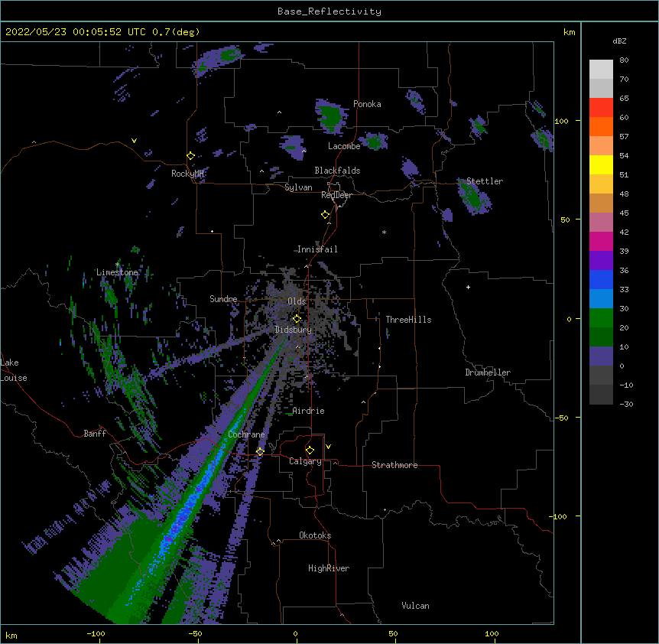659x644 pixels.
Task: Click the Didsbury town label
Action: [x=294, y=330]
